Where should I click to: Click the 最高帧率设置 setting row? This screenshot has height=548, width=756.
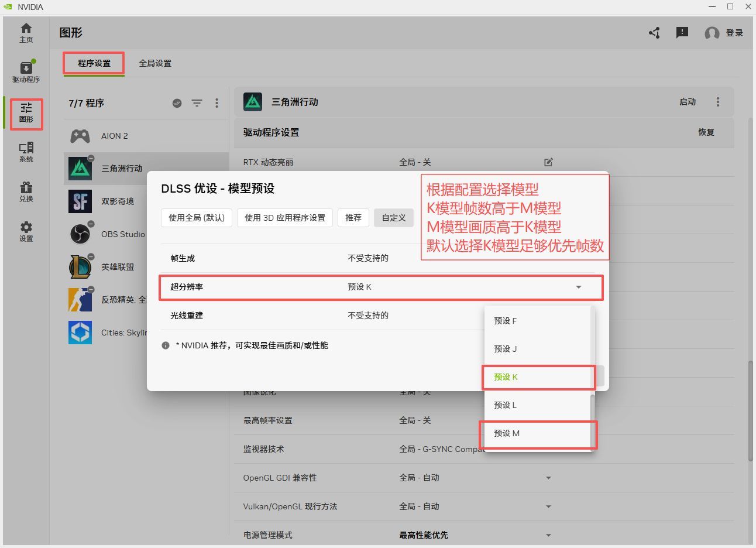coord(484,420)
